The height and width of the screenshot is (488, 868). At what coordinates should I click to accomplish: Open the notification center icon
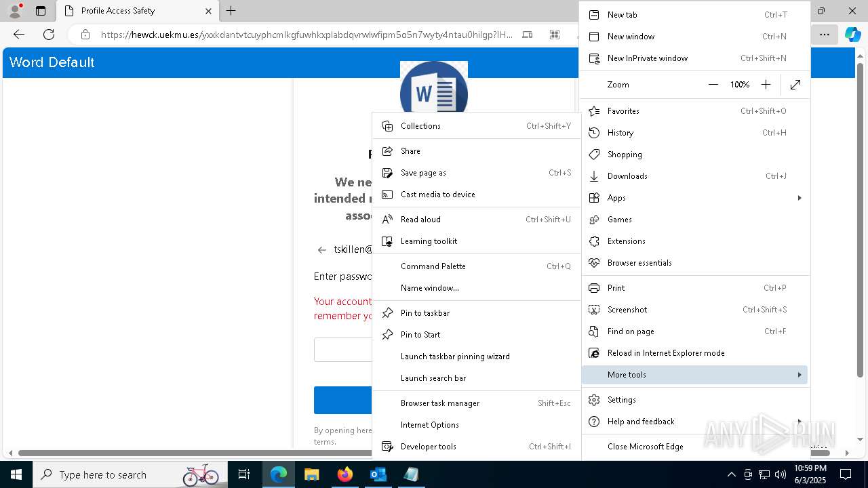846,474
